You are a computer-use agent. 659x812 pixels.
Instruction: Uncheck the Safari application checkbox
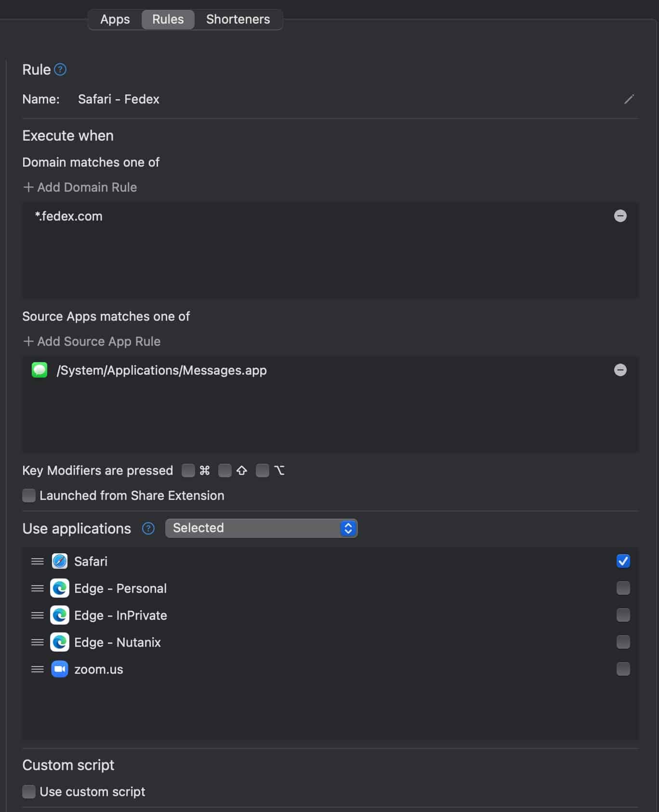623,561
